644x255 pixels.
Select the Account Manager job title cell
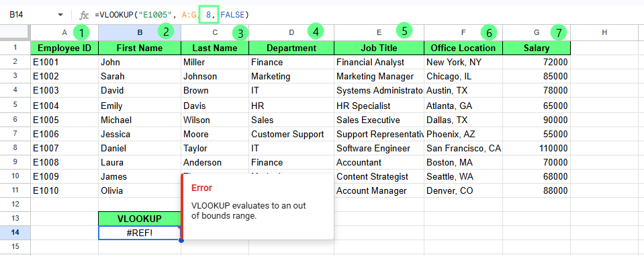click(379, 191)
